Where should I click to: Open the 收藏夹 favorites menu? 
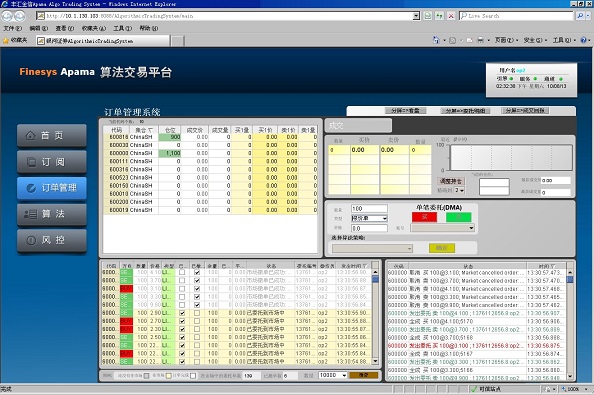pyautogui.click(x=94, y=28)
